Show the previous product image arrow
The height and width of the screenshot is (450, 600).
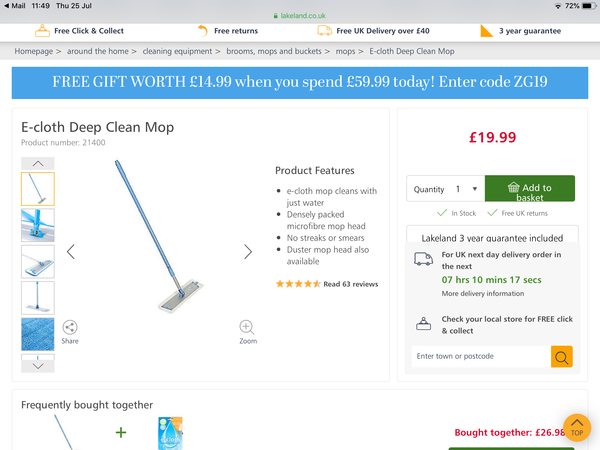[x=71, y=251]
